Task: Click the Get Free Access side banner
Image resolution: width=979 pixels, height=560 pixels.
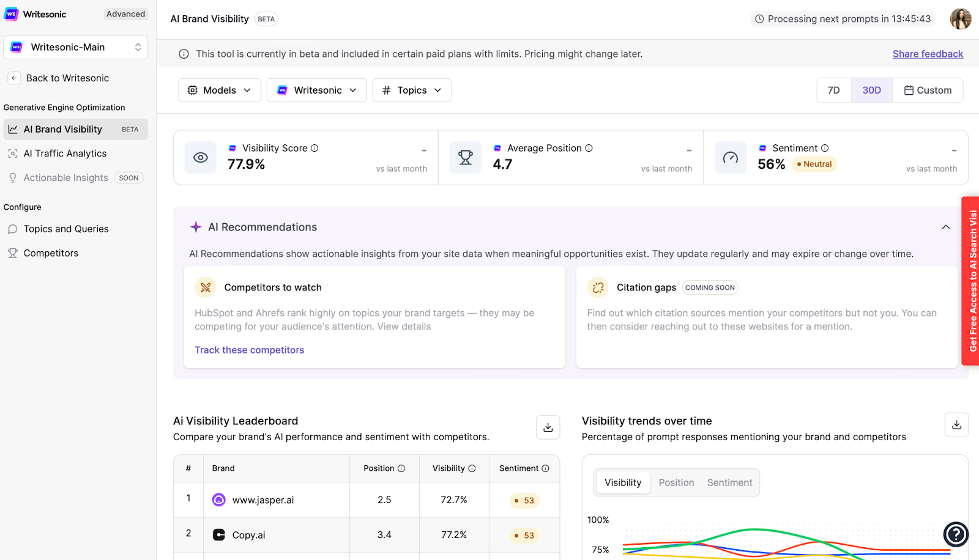Action: point(970,281)
